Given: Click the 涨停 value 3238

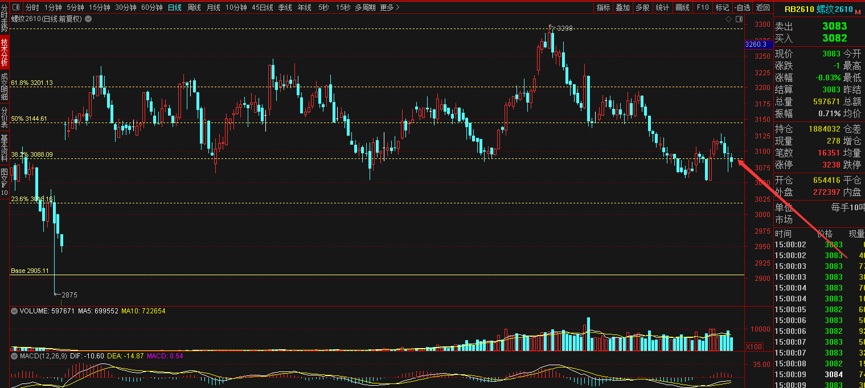Looking at the screenshot, I should pyautogui.click(x=832, y=164).
